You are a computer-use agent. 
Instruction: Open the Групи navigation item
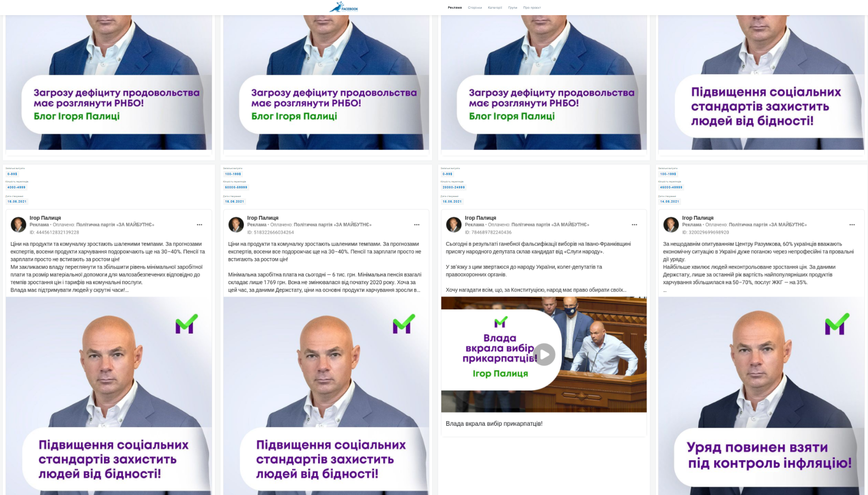coord(512,8)
